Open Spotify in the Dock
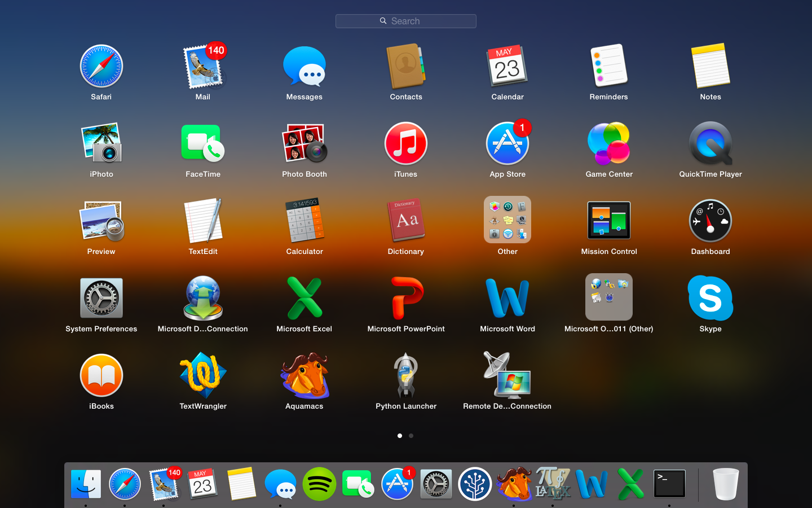 [319, 484]
